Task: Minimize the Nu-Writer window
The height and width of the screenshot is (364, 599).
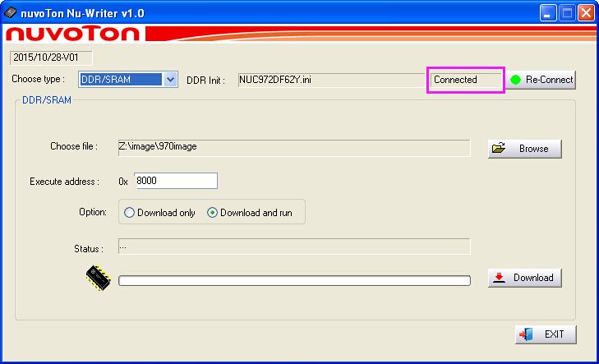Action: pyautogui.click(x=549, y=12)
